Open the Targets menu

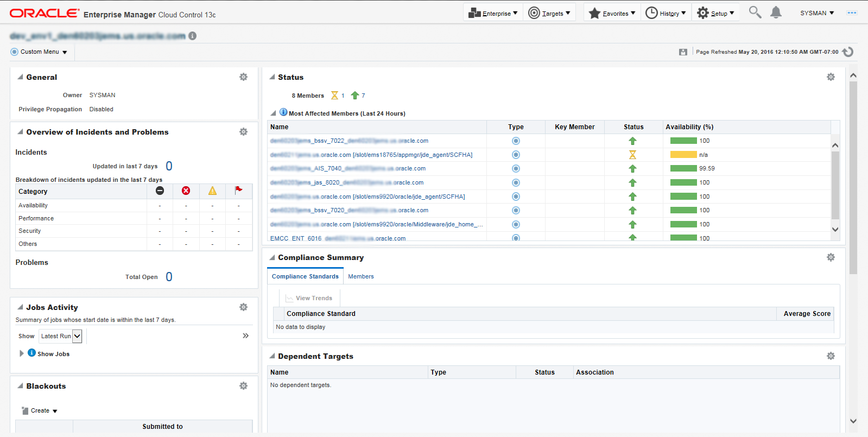point(549,13)
